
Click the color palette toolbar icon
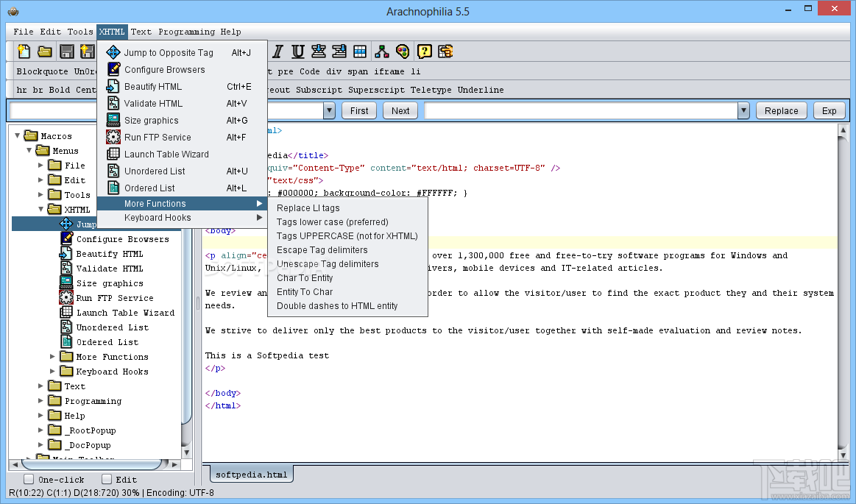(x=402, y=52)
